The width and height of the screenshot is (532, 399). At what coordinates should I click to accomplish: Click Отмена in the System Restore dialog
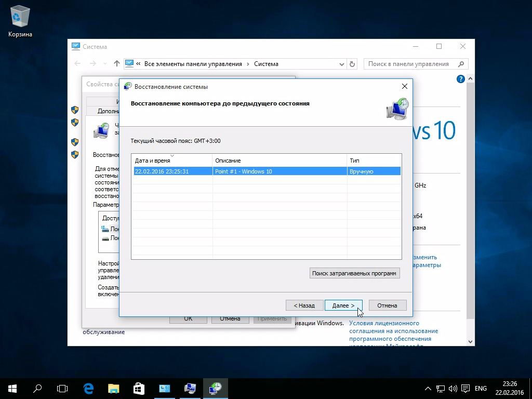[387, 305]
